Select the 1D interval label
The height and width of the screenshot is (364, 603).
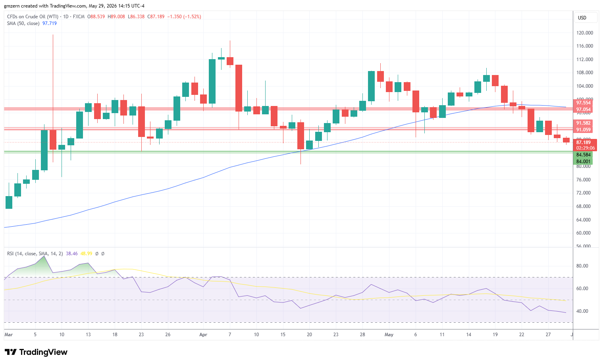tap(66, 17)
